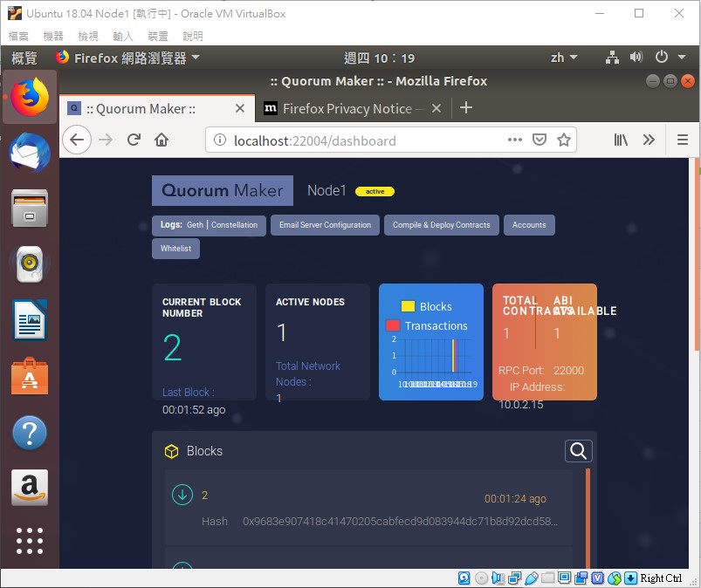Image resolution: width=701 pixels, height=588 pixels.
Task: Bookmark this page with star icon
Action: [564, 140]
